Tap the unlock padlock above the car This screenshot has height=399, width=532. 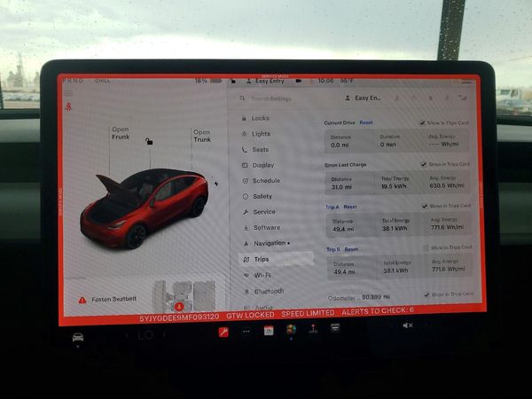(x=149, y=141)
